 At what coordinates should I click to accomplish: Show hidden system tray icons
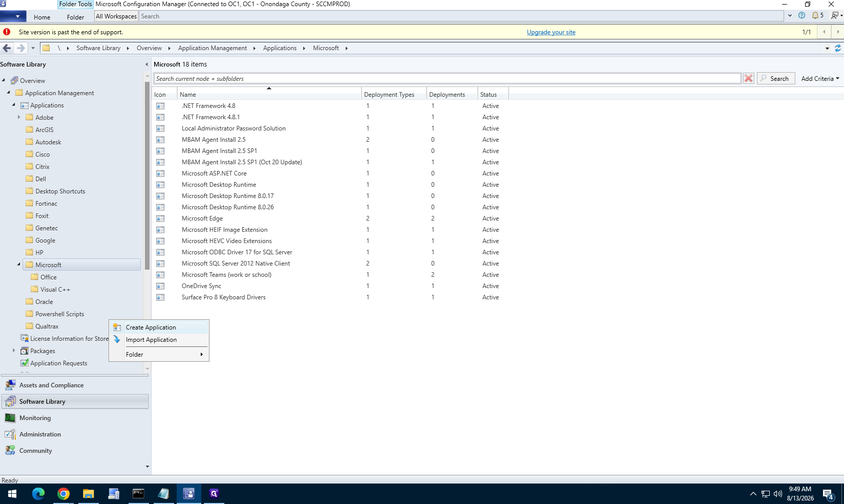[753, 494]
